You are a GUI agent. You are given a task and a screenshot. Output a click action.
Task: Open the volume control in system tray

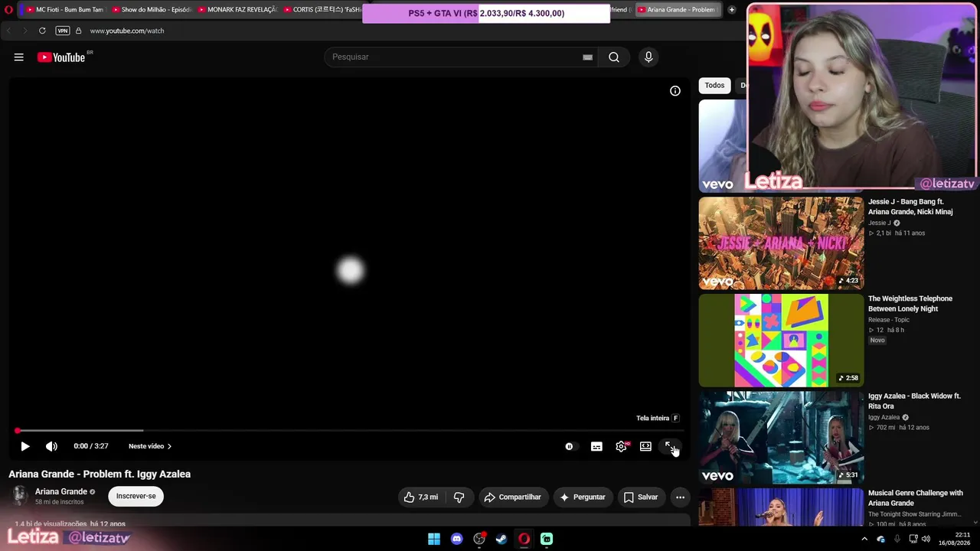tap(926, 539)
